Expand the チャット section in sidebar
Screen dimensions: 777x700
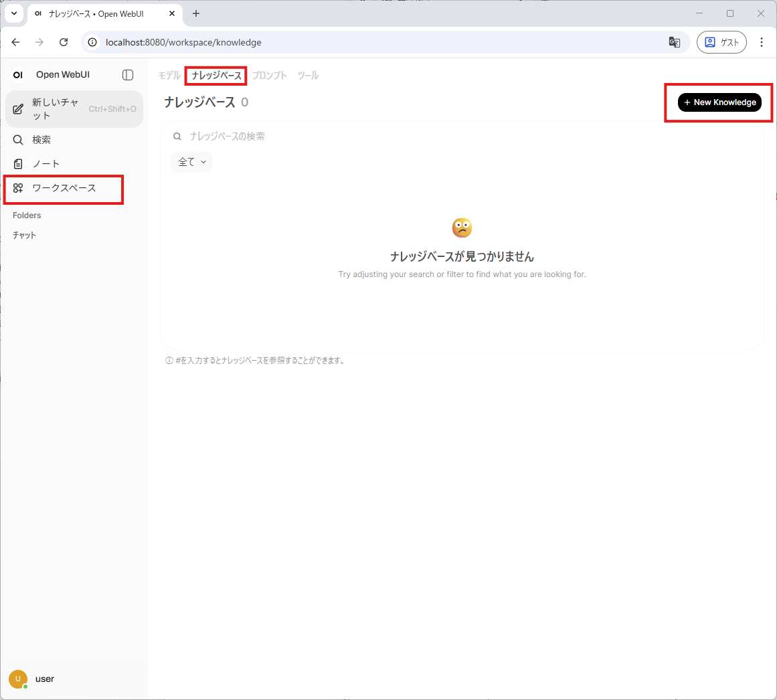pos(24,236)
